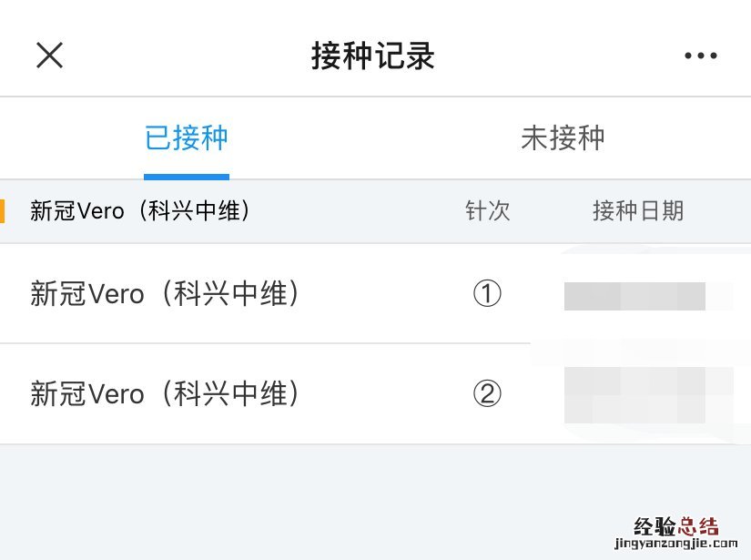Viewport: 751px width, 560px height.
Task: Close the vaccination record page
Action: point(49,56)
